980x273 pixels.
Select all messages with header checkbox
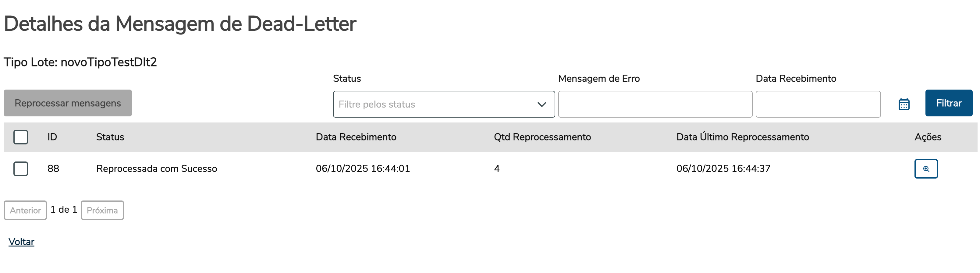(20, 137)
